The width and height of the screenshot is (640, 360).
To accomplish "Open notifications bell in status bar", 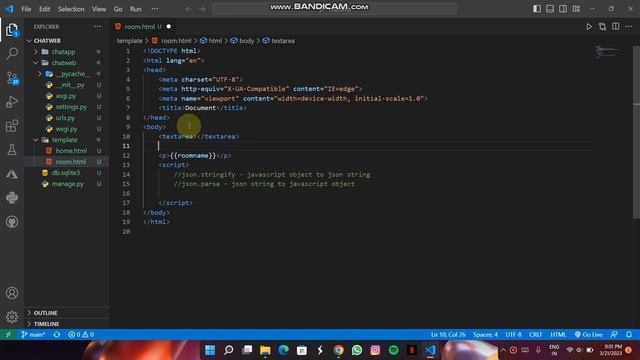I will [629, 335].
